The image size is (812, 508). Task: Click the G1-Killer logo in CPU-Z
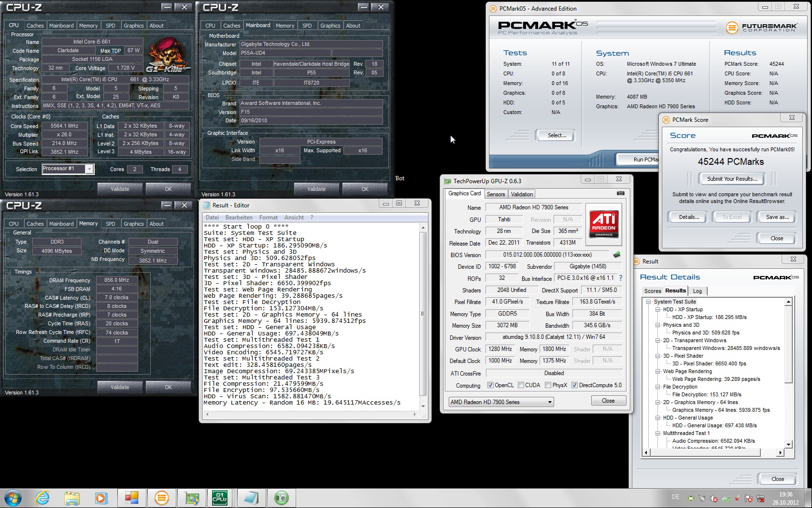(x=168, y=55)
